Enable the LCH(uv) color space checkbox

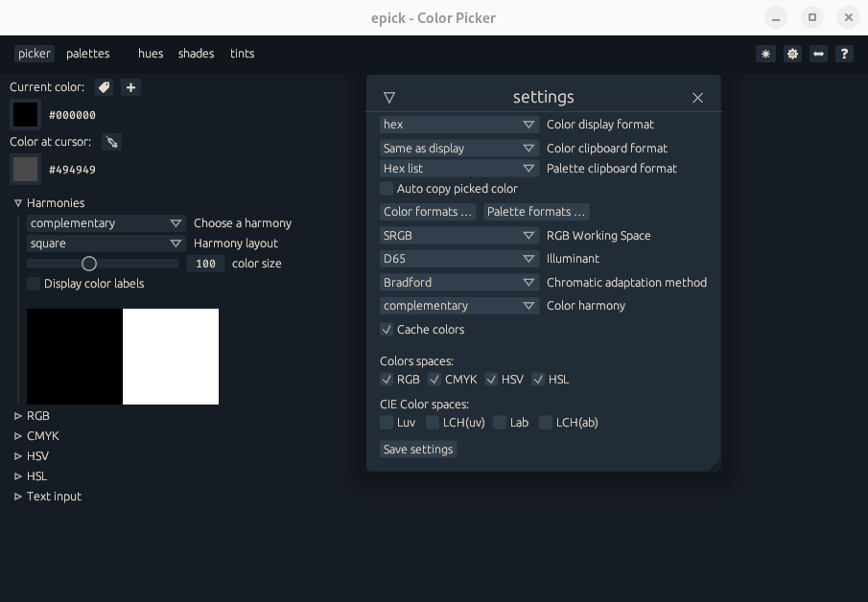tap(433, 423)
